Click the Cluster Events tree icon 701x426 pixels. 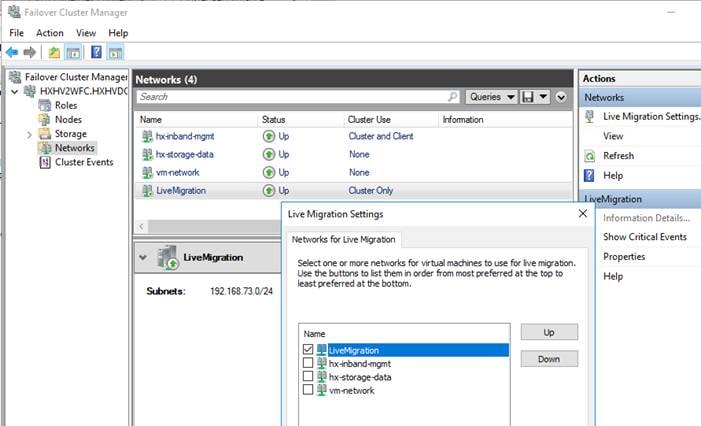(x=45, y=162)
